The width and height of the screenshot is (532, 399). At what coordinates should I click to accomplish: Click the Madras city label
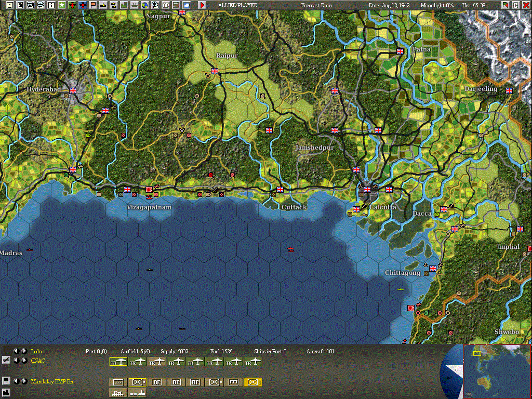coord(11,253)
